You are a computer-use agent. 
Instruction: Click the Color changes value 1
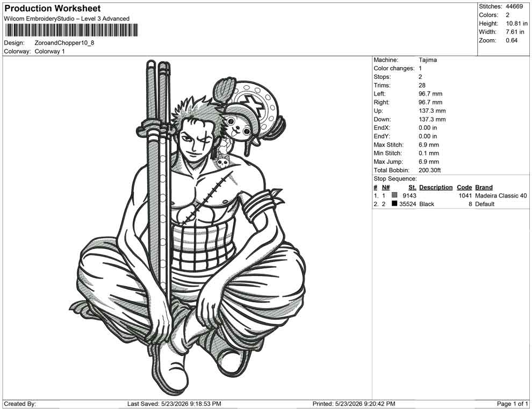click(x=420, y=69)
